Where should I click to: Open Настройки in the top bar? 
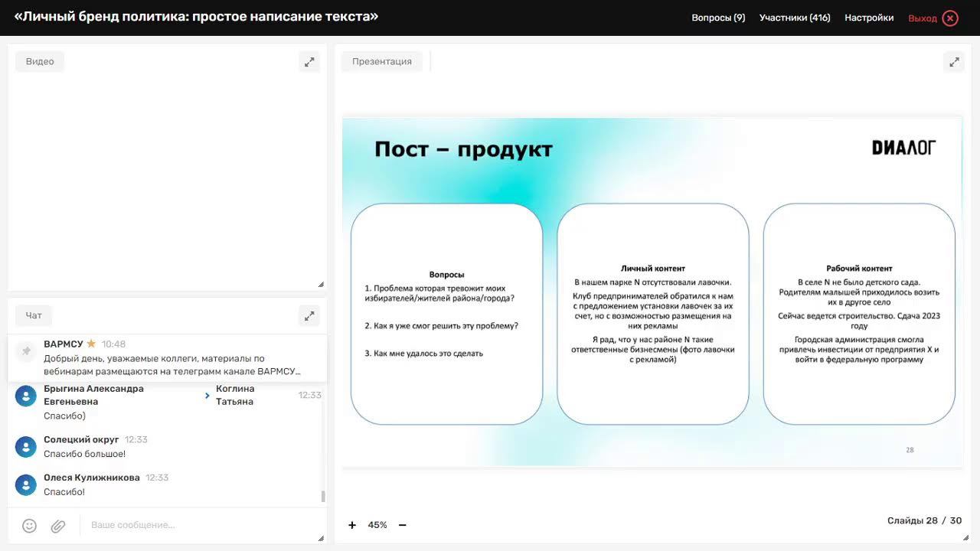tap(869, 18)
